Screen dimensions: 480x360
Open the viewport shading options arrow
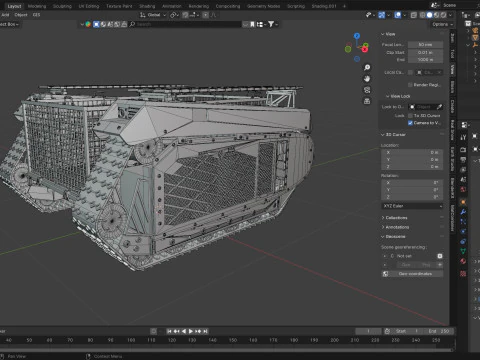point(450,15)
